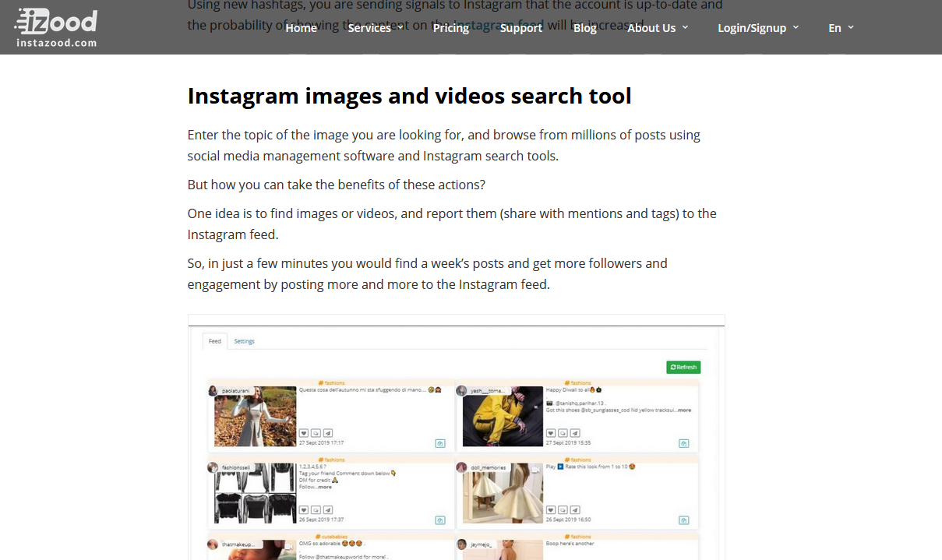The width and height of the screenshot is (942, 560).
Task: Click the Instazood logo
Action: [x=55, y=26]
